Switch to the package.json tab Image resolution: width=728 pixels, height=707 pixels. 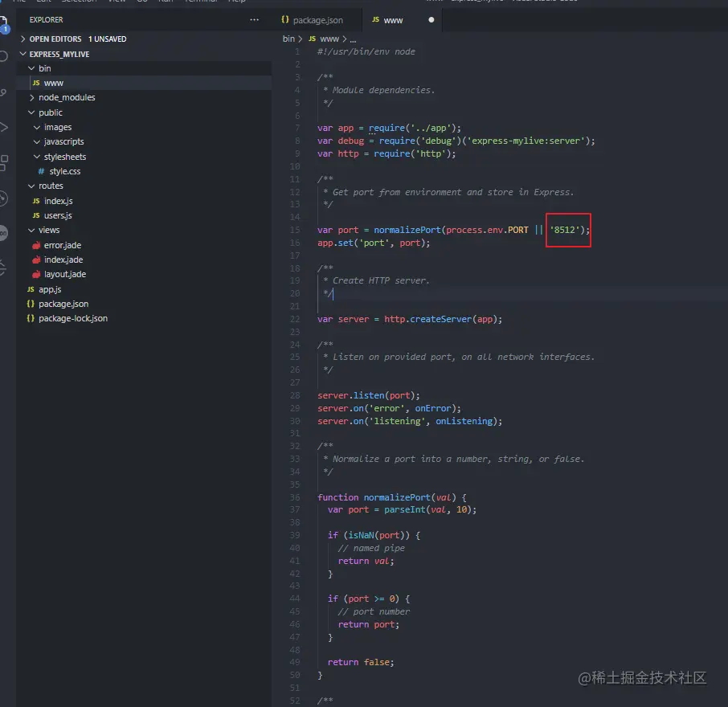point(312,20)
